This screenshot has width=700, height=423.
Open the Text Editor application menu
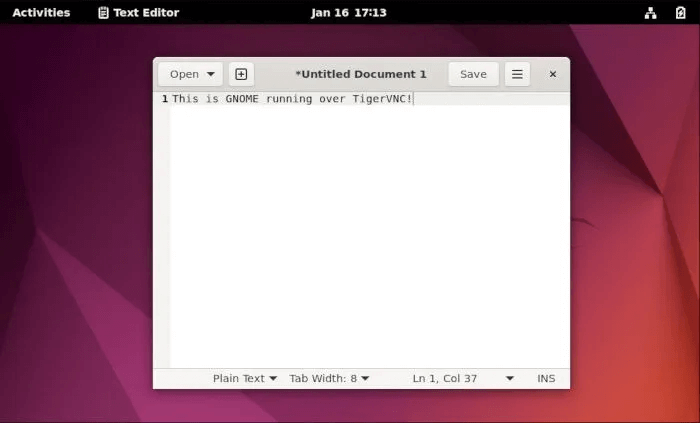[x=138, y=12]
